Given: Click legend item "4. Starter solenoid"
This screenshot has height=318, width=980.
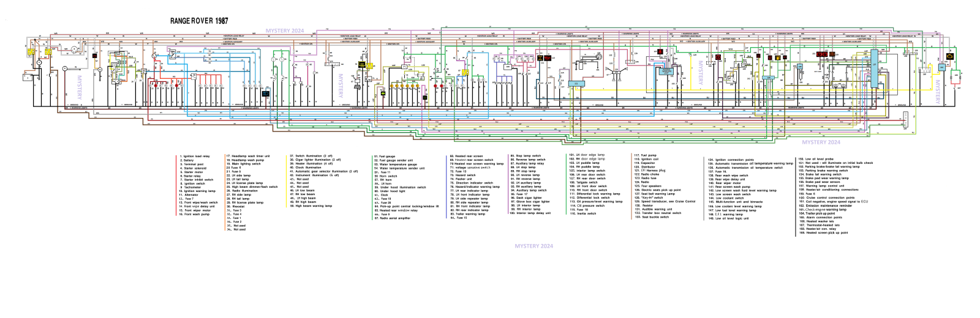Looking at the screenshot, I should click(x=193, y=168).
